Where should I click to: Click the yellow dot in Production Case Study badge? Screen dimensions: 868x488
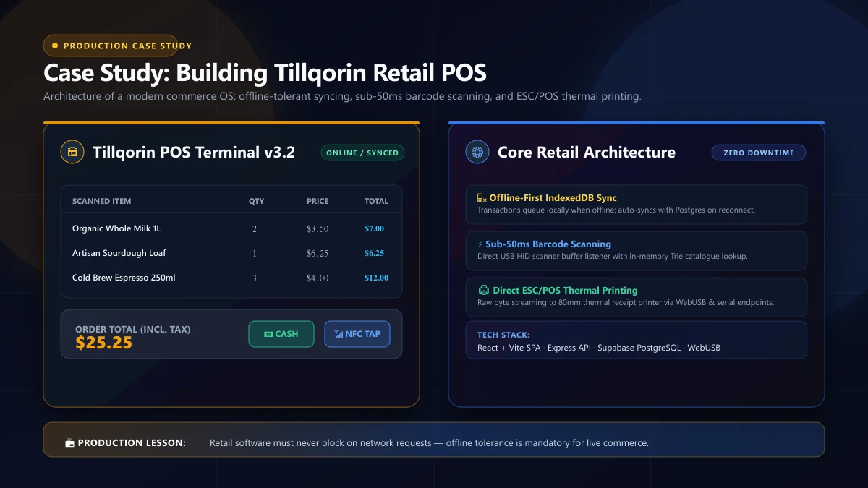55,46
